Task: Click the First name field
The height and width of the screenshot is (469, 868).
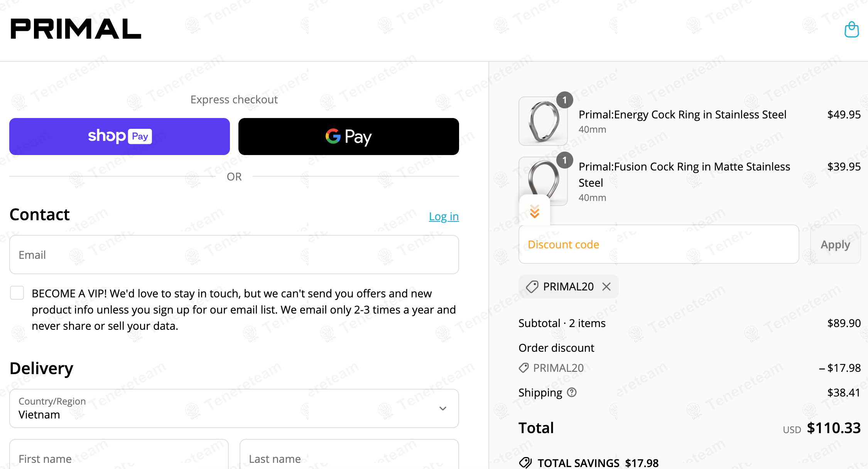Action: pos(119,454)
